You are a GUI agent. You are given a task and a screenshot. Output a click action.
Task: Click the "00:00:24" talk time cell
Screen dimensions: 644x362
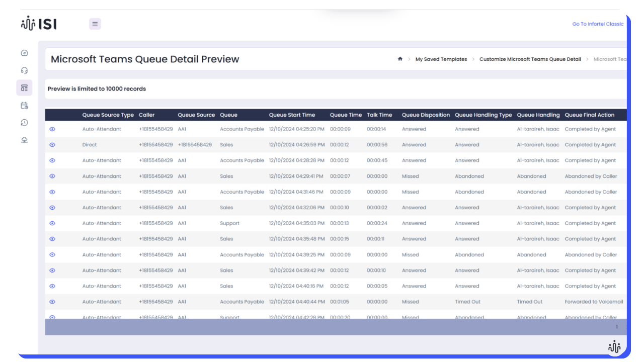[x=377, y=223]
